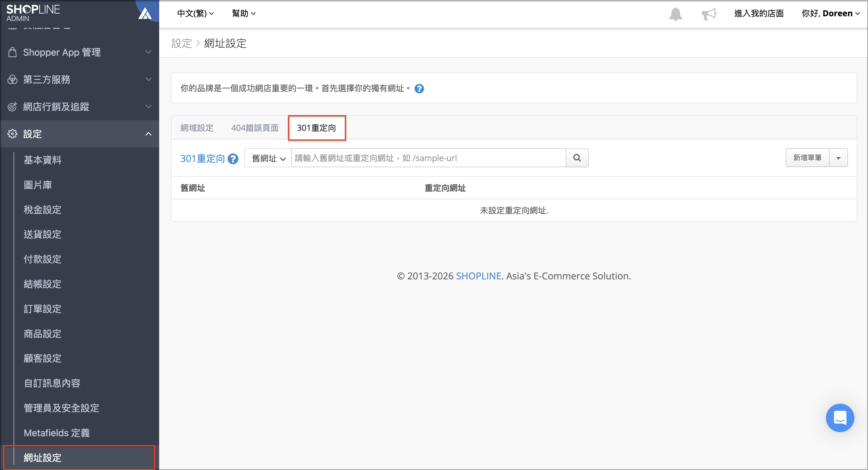Open 顧客設定 in sidebar
868x470 pixels.
(x=43, y=358)
